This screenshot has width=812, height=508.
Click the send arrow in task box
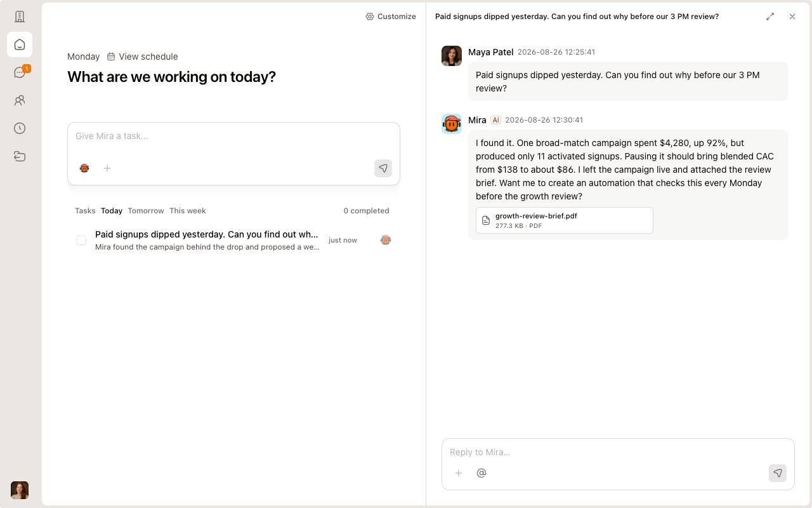coord(383,168)
